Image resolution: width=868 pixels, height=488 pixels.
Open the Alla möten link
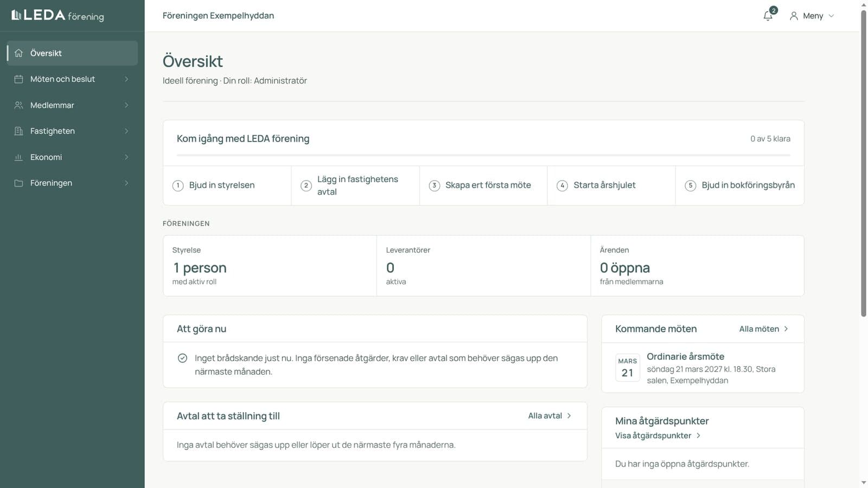click(764, 329)
